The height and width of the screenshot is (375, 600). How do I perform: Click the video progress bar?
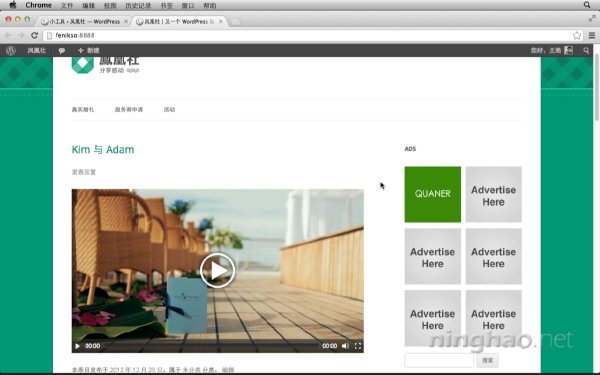[x=211, y=346]
